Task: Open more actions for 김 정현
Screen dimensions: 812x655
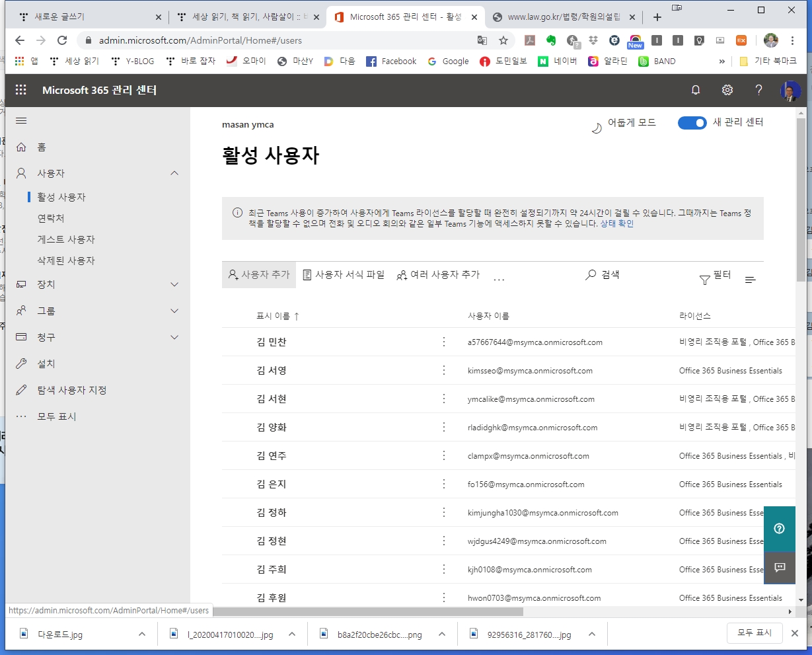Action: 444,541
